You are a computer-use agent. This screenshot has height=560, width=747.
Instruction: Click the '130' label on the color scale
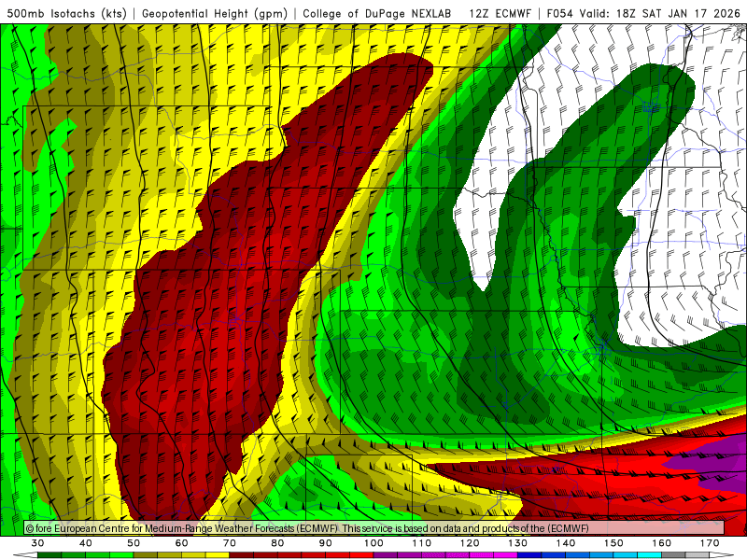pos(518,543)
